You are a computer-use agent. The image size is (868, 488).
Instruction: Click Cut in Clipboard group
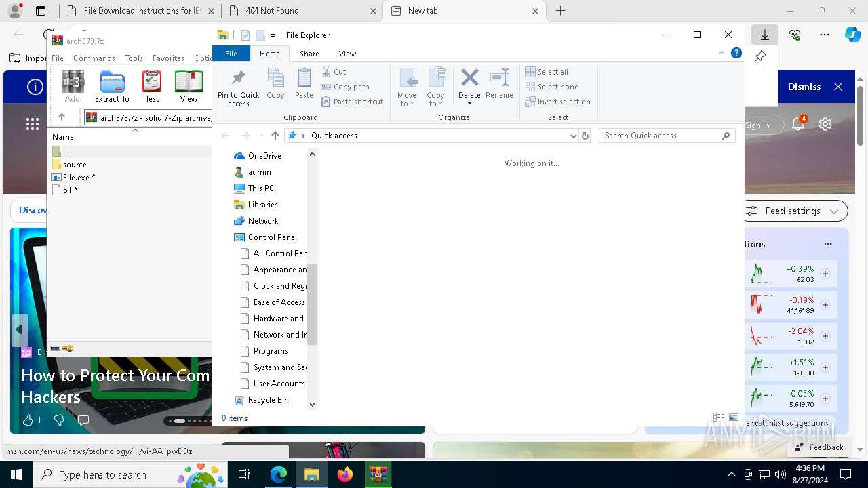(334, 72)
